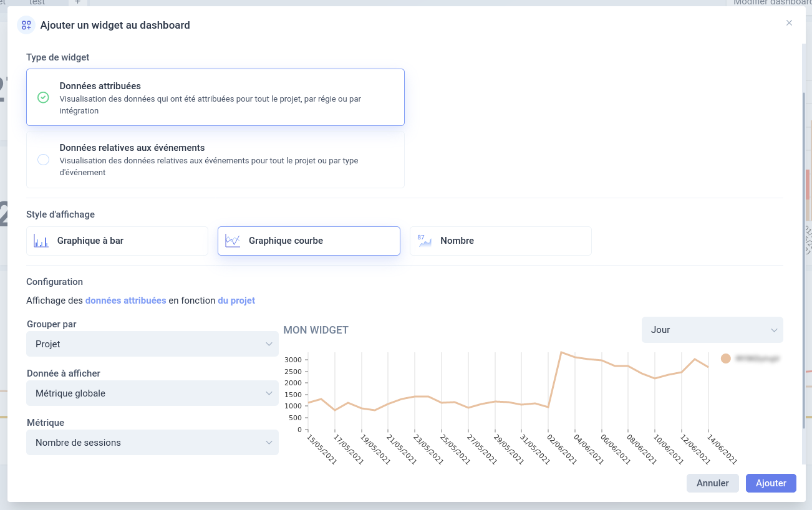
Task: Close the widget dialog with the X icon
Action: coord(789,23)
